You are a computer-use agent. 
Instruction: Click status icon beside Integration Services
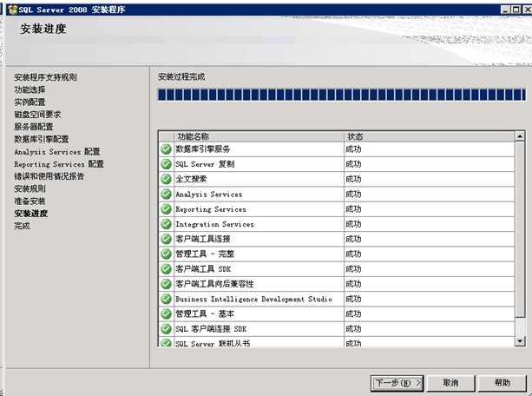click(166, 224)
